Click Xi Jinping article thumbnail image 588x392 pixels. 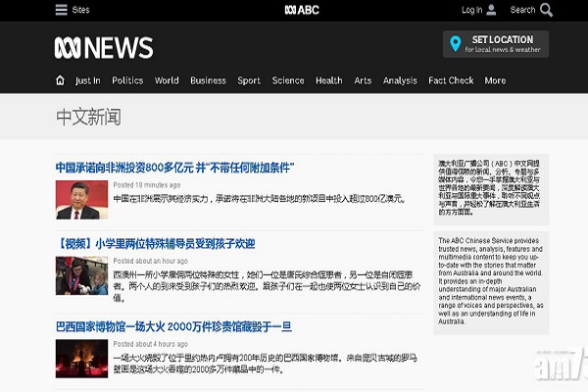pyautogui.click(x=81, y=200)
